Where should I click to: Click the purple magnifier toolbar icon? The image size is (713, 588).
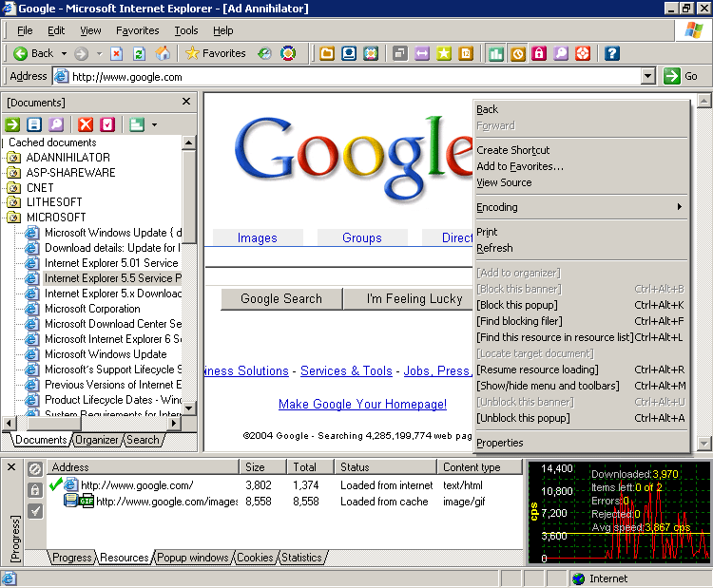click(561, 53)
